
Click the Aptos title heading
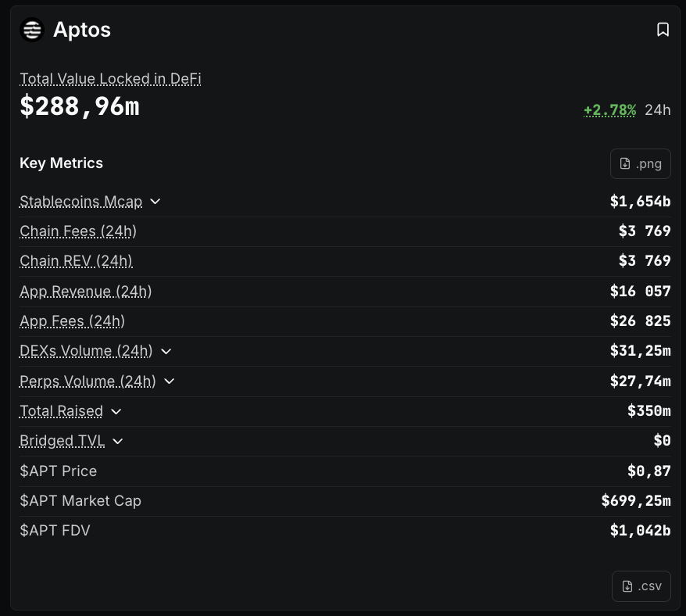82,30
